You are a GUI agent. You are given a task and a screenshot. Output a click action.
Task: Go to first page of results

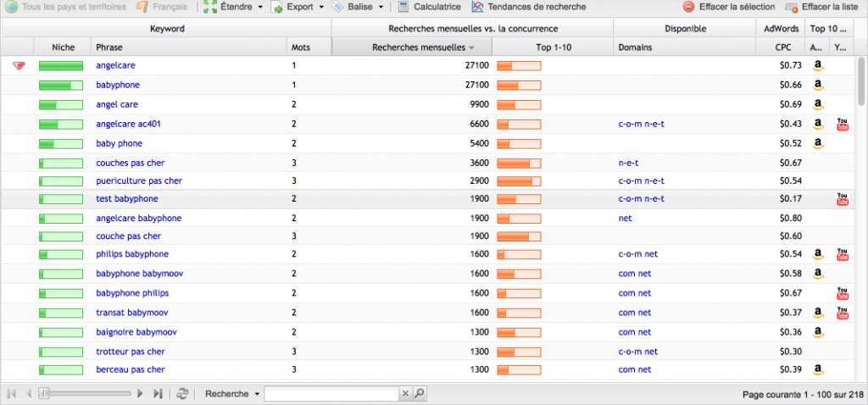pyautogui.click(x=12, y=393)
